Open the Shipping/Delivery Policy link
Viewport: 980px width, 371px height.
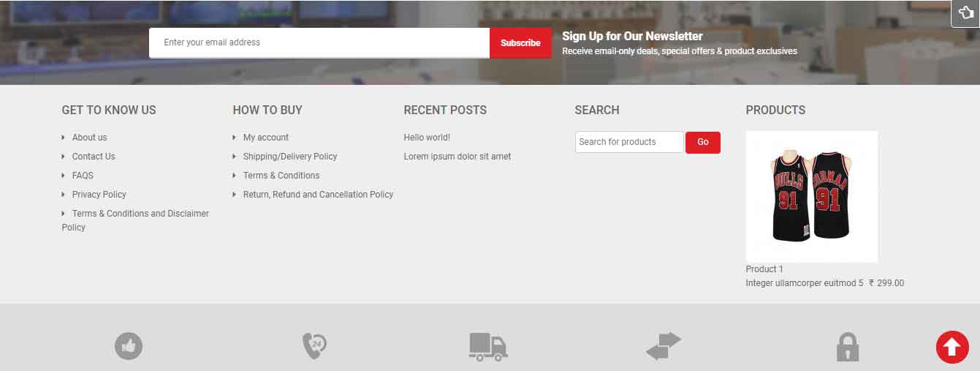pyautogui.click(x=290, y=157)
